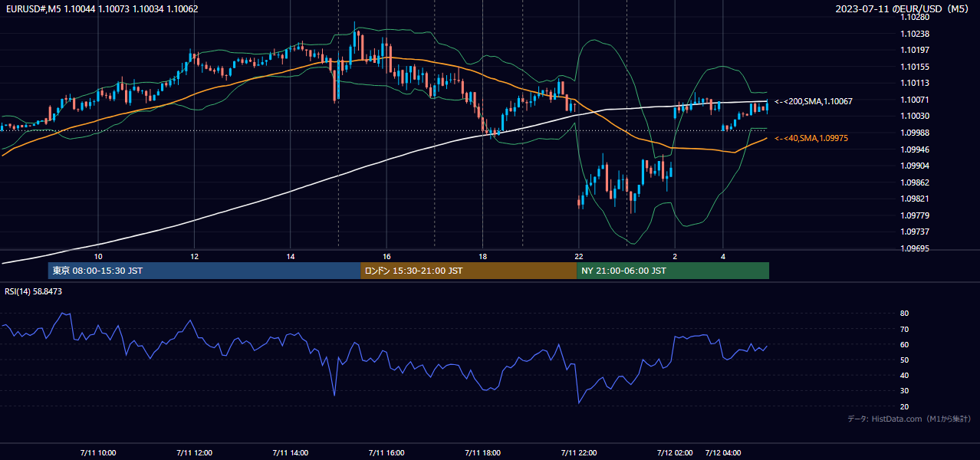Click the Tokyo 08:00-15:30 JST session bar
Image resolution: width=980 pixels, height=460 pixels.
(204, 271)
